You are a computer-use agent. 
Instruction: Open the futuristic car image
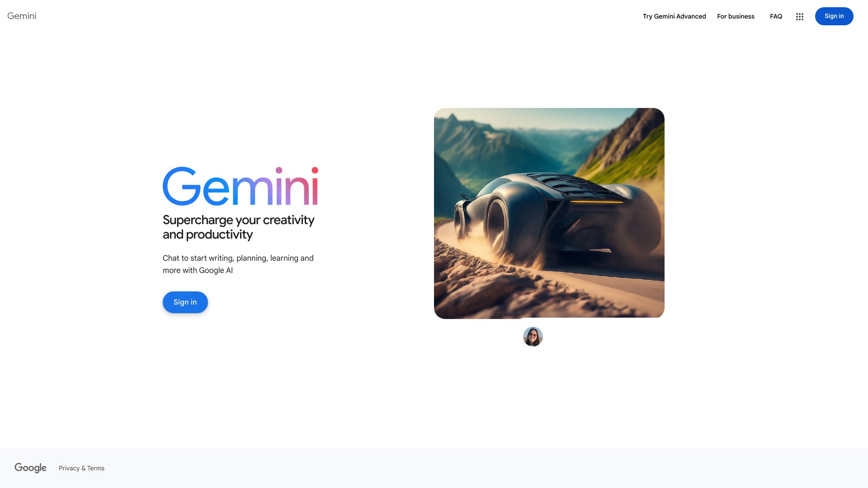pos(549,213)
